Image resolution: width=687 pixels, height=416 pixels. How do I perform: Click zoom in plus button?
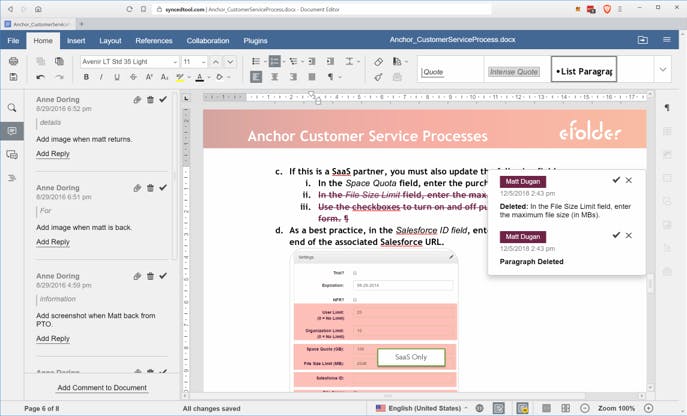click(648, 408)
